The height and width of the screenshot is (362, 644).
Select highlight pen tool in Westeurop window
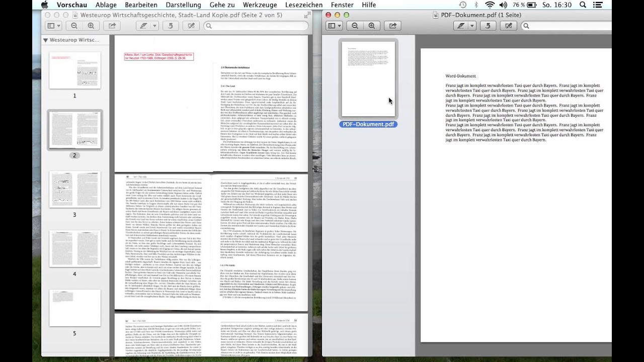pyautogui.click(x=144, y=26)
